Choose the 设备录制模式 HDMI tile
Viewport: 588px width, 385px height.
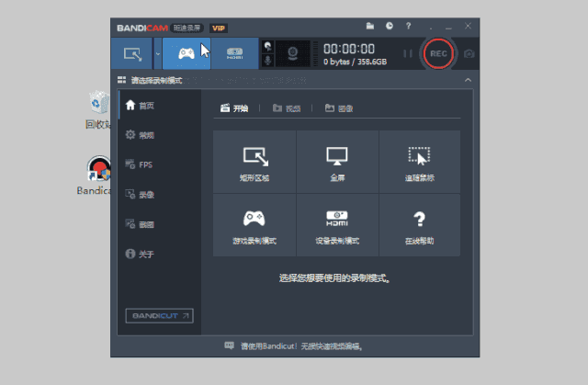[337, 225]
